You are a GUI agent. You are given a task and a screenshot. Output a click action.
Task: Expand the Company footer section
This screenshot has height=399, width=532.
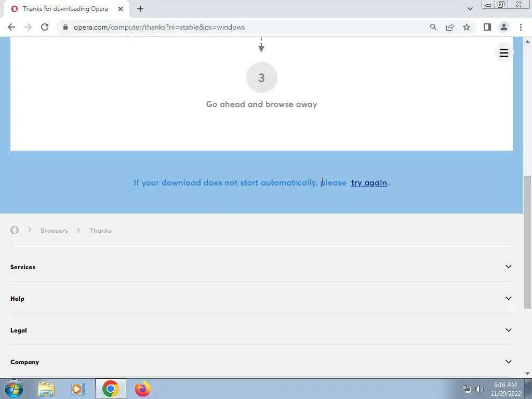point(508,362)
